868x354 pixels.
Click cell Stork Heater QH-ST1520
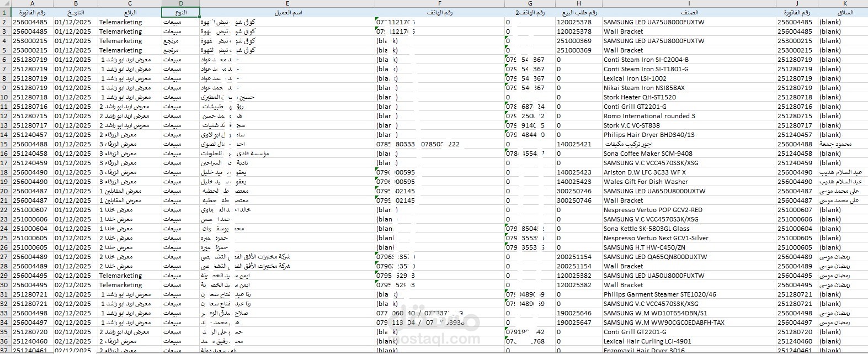click(689, 97)
